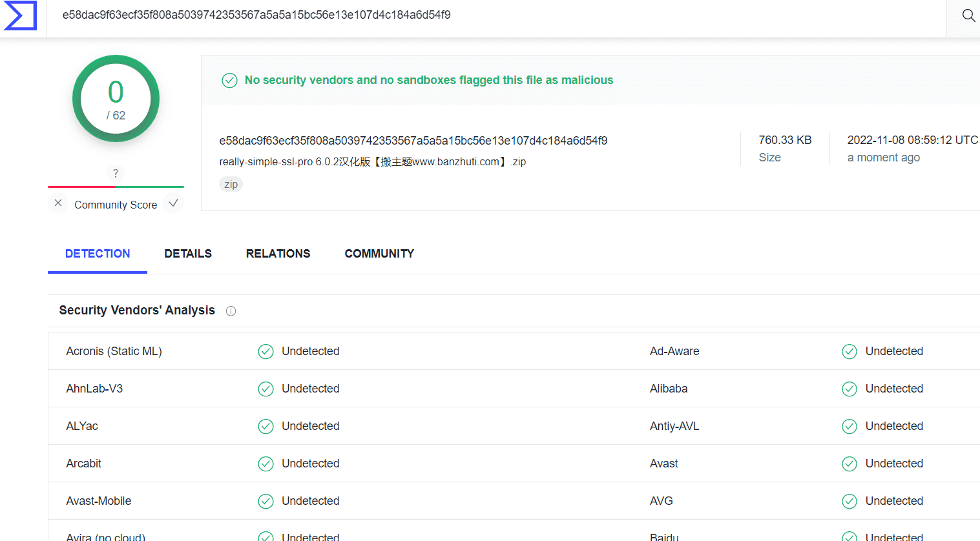
Task: Vote positive with the community checkmark icon
Action: pos(173,203)
